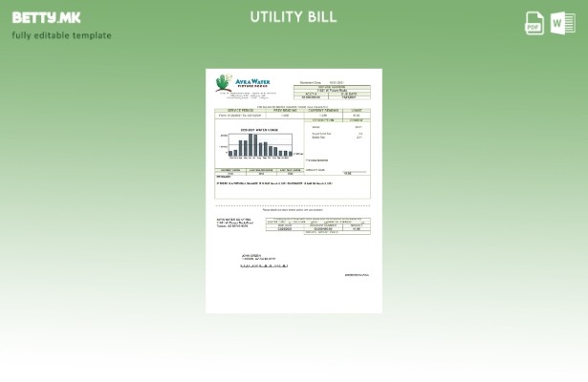Click the Current Reading column
This screenshot has width=588, height=382.
click(x=323, y=111)
